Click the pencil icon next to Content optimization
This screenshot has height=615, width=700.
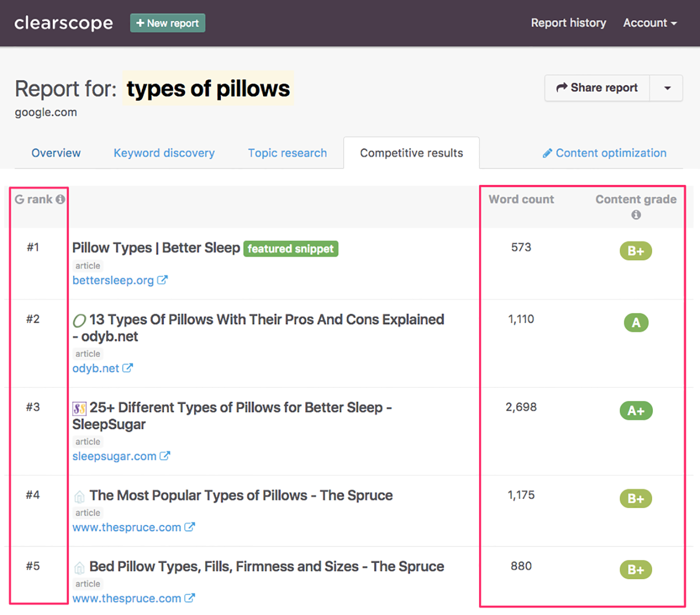coord(548,153)
